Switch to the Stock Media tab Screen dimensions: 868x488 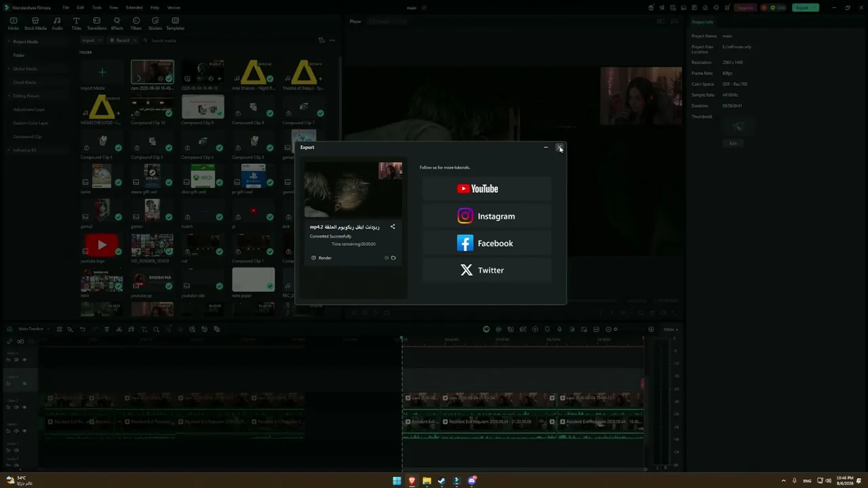(35, 24)
